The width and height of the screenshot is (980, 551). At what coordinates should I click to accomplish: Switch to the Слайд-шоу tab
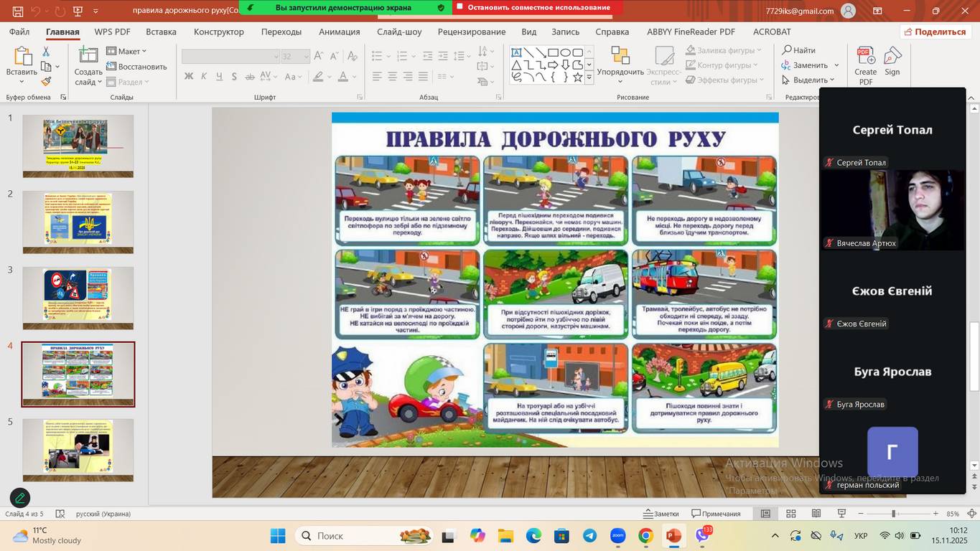pyautogui.click(x=399, y=32)
